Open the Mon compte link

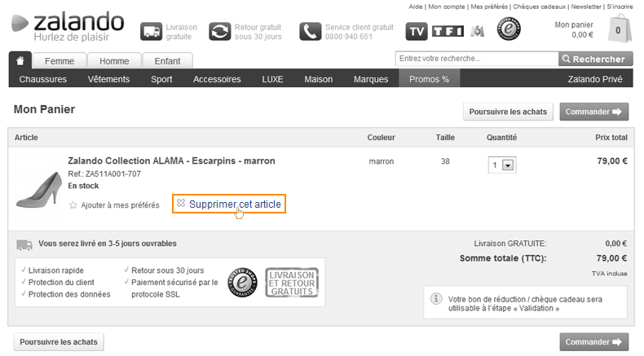(447, 7)
